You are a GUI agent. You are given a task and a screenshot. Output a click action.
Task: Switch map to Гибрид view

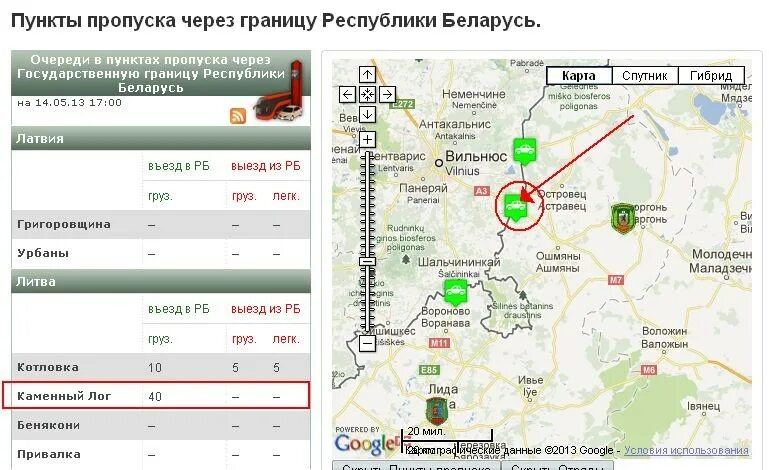coord(711,76)
